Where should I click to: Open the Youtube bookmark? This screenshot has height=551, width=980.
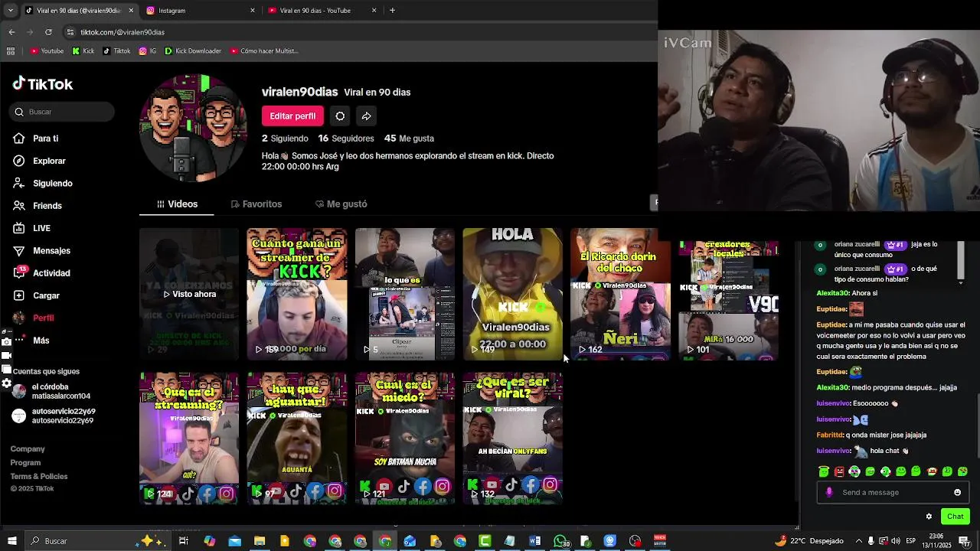point(47,51)
